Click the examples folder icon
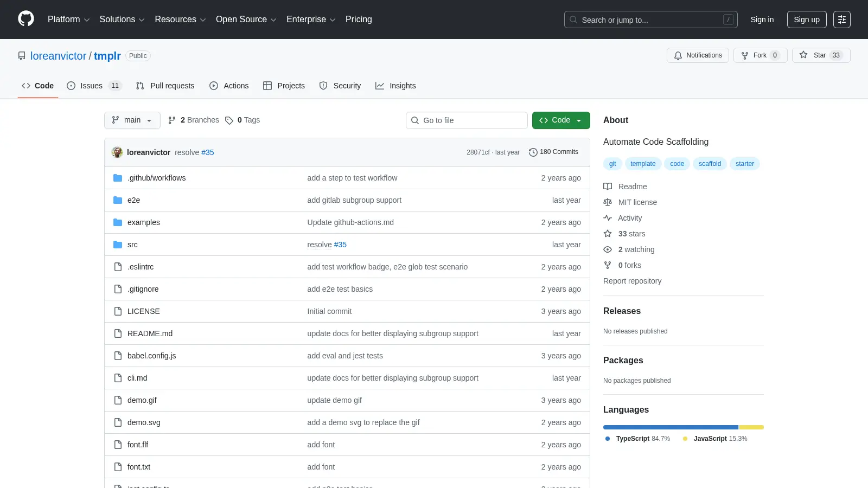 pos(118,222)
